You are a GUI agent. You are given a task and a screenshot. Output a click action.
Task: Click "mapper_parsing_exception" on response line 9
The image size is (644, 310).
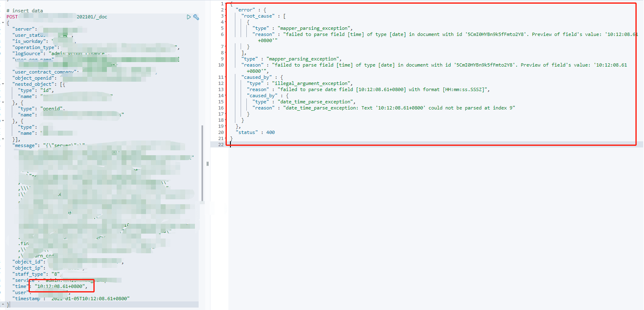[x=303, y=59]
